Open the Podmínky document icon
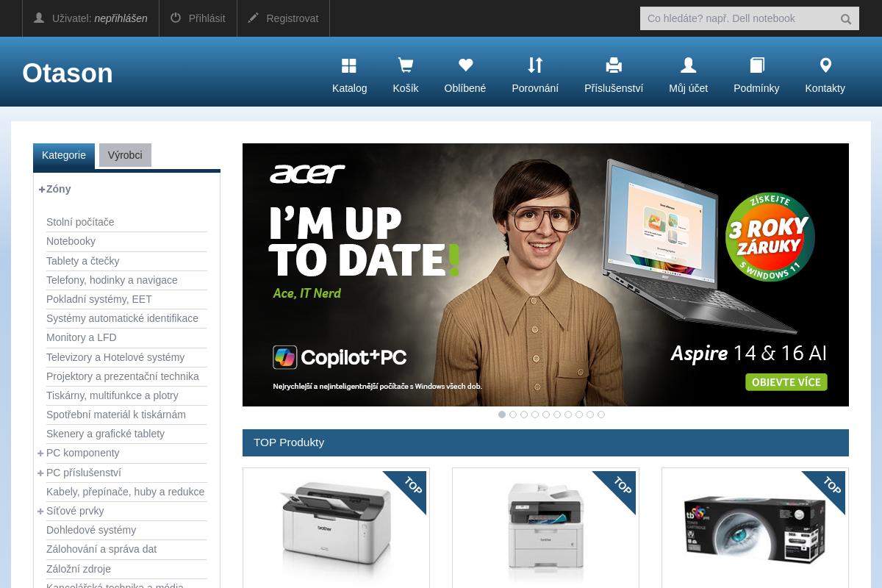The image size is (882, 588). pyautogui.click(x=757, y=66)
